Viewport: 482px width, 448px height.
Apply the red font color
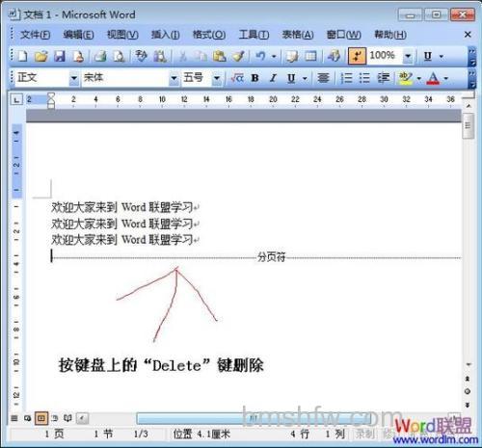pos(433,78)
